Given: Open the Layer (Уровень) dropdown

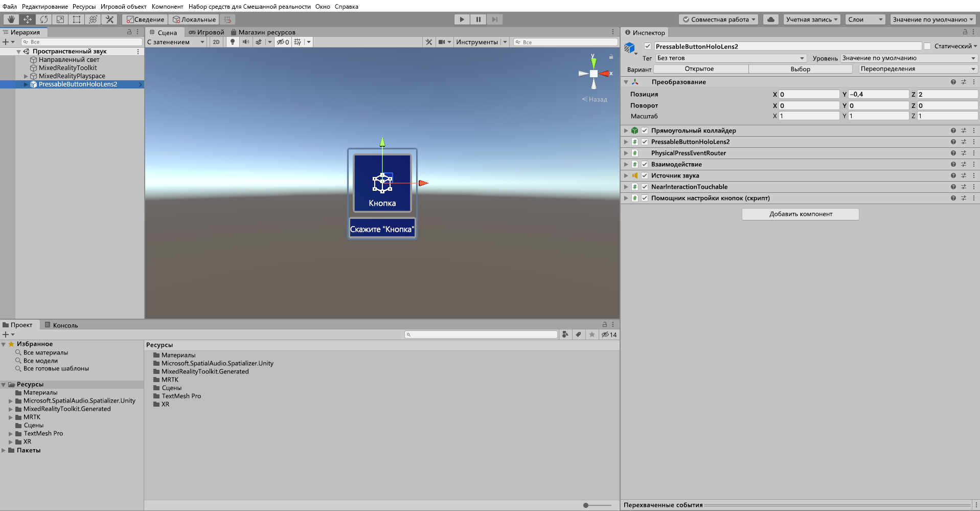Looking at the screenshot, I should [909, 58].
